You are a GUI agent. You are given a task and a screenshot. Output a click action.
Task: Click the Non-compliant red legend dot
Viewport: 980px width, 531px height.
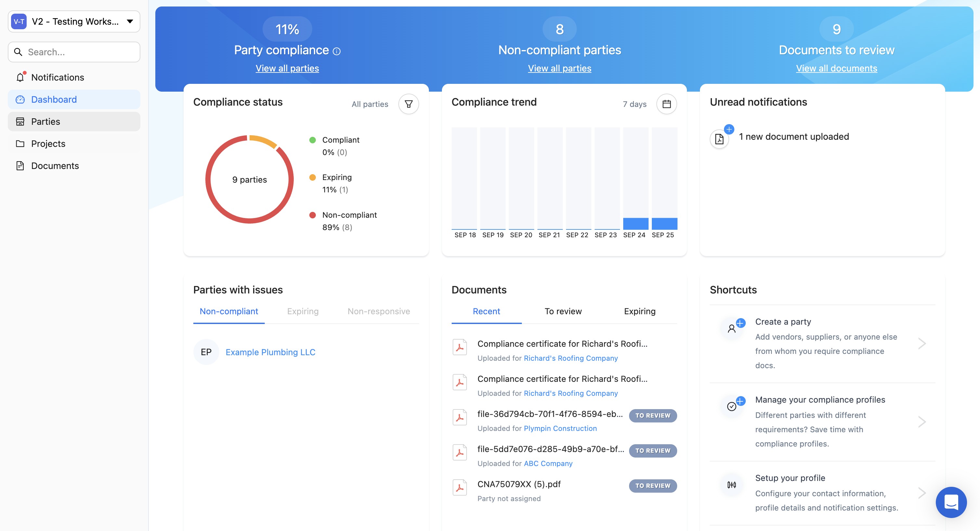pos(313,215)
